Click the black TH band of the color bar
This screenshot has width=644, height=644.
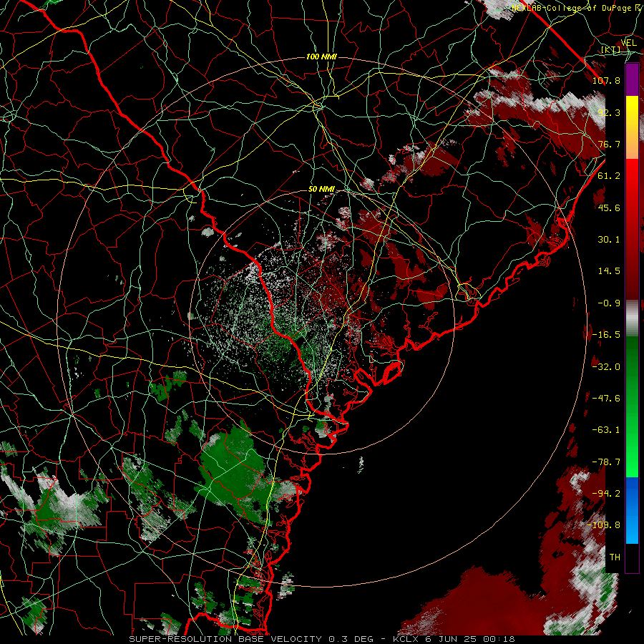click(632, 557)
